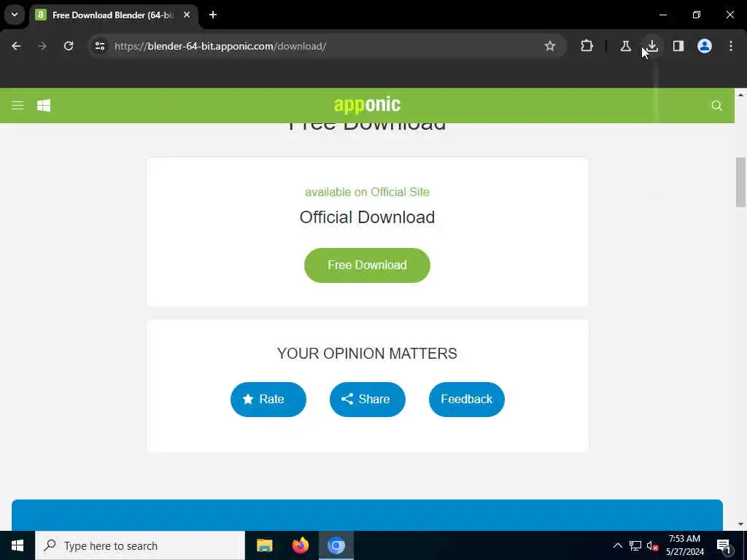Toggle the browser side panel
747x560 pixels.
(678, 46)
